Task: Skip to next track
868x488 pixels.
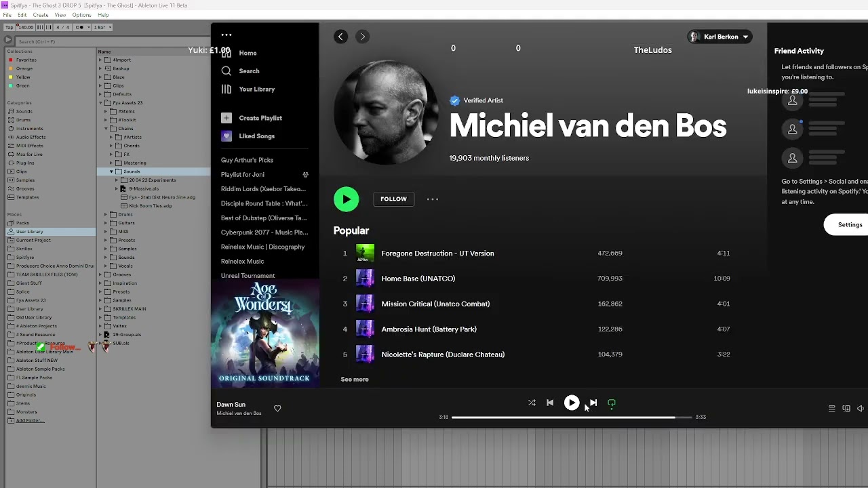Action: tap(593, 403)
